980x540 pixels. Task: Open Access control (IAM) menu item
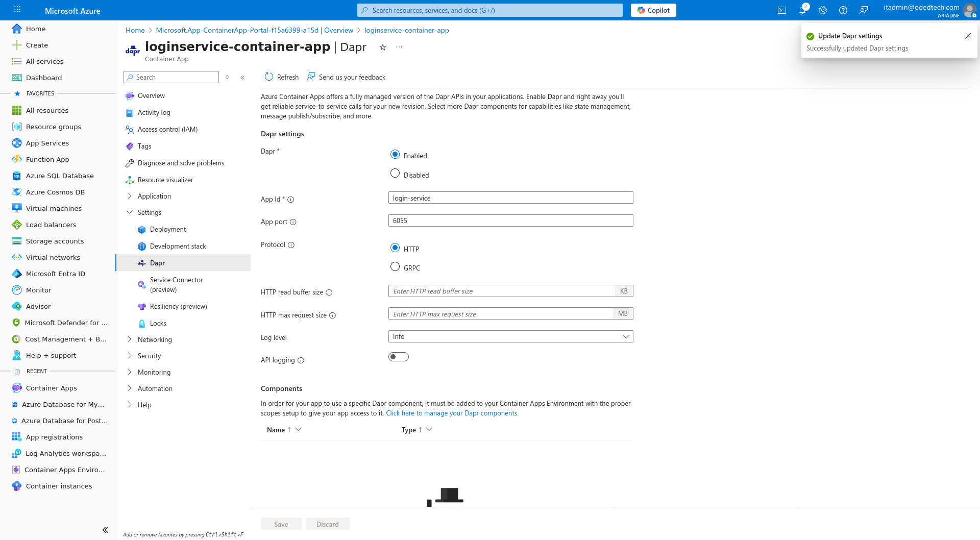click(x=167, y=129)
